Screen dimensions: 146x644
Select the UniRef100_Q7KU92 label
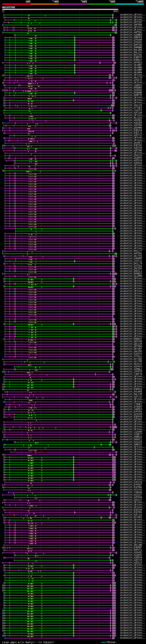[x=131, y=42]
